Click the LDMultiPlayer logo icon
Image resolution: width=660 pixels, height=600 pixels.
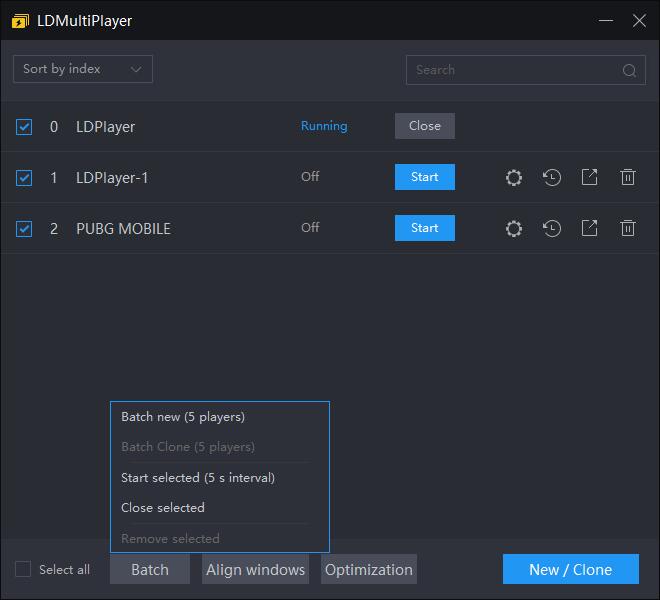[x=20, y=21]
